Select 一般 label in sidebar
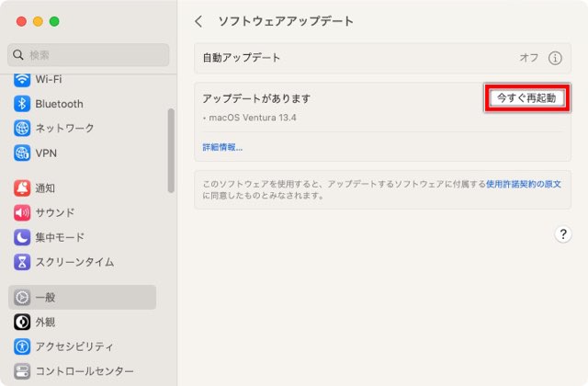The image size is (588, 386). [x=45, y=297]
